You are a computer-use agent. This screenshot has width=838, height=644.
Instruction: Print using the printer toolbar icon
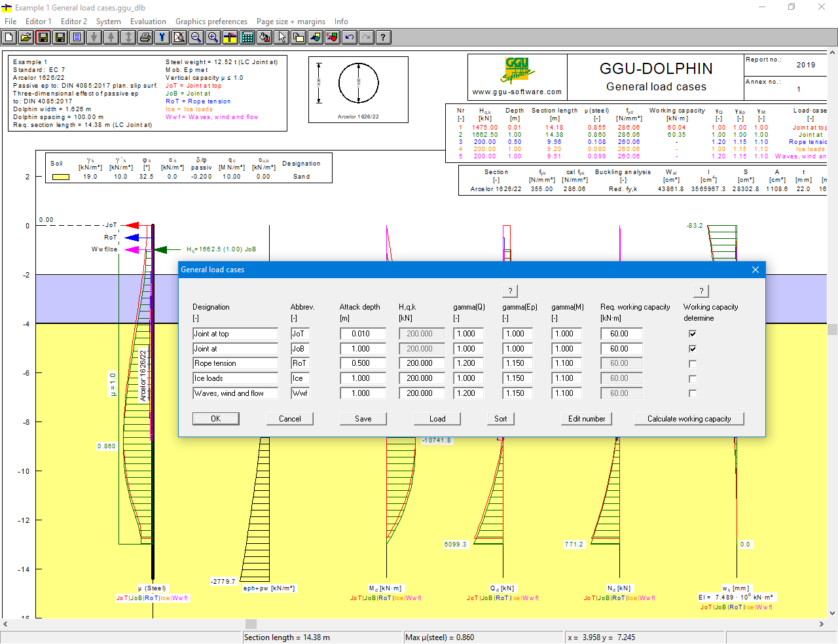tap(145, 37)
